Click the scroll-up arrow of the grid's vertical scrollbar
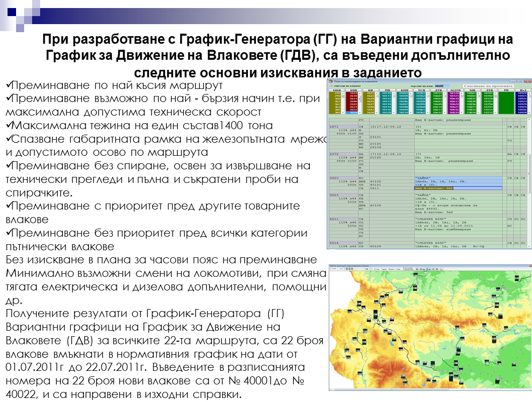Image resolution: width=532 pixels, height=402 pixels. click(x=529, y=120)
